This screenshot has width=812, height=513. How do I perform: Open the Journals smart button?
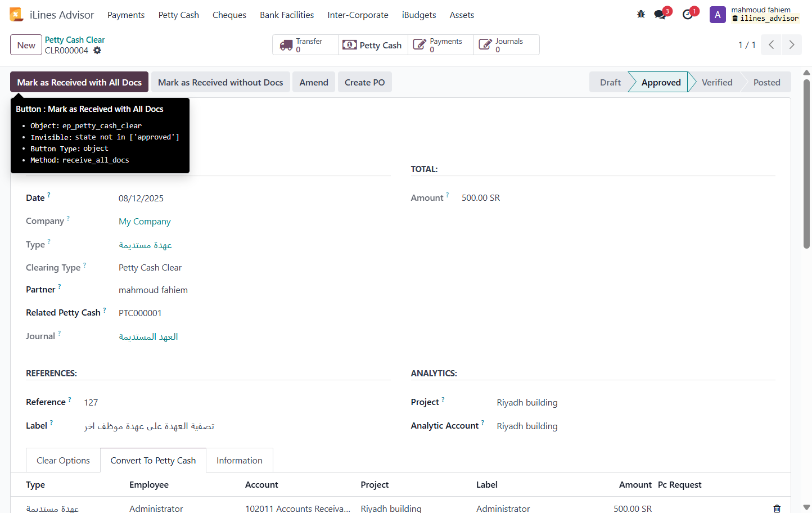507,45
